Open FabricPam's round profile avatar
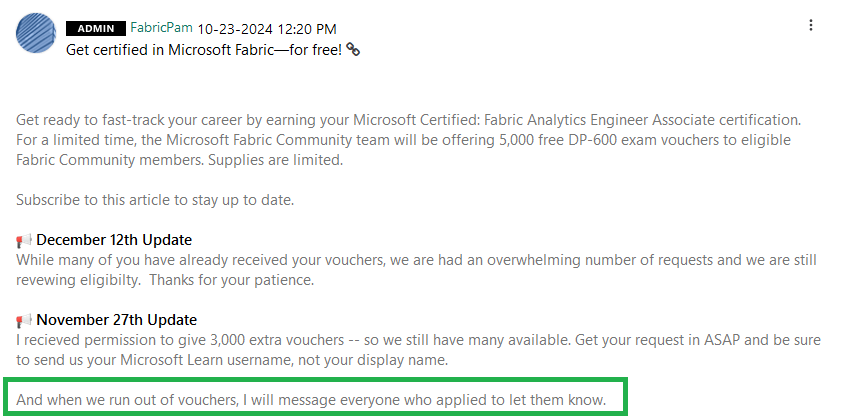The width and height of the screenshot is (847, 418). [36, 33]
